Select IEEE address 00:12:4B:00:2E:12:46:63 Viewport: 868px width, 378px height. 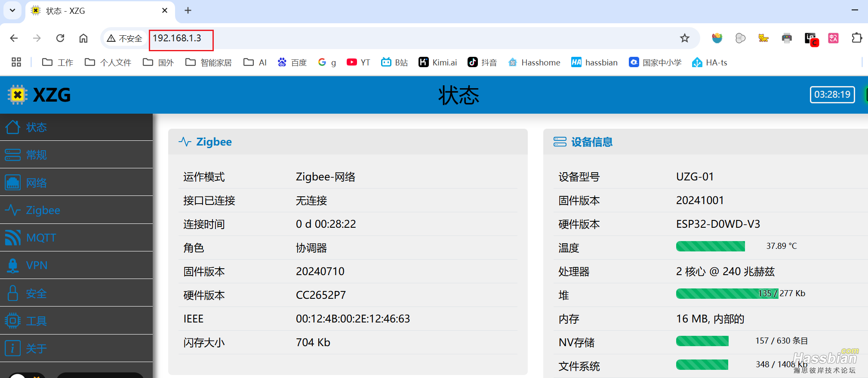[353, 319]
